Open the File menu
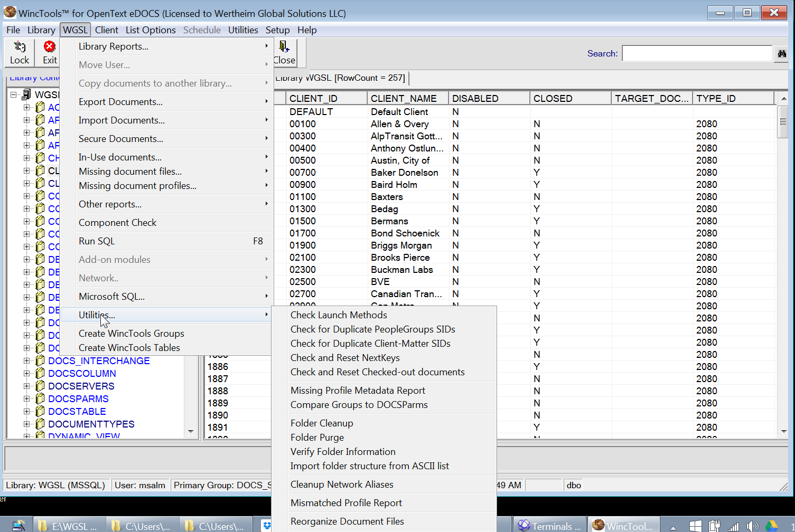The width and height of the screenshot is (795, 532). (13, 30)
